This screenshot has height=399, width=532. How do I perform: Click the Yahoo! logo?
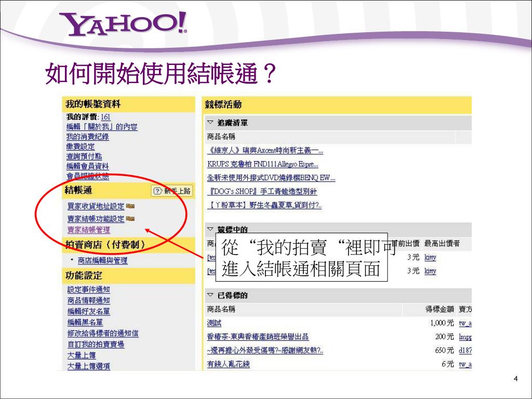(x=123, y=24)
